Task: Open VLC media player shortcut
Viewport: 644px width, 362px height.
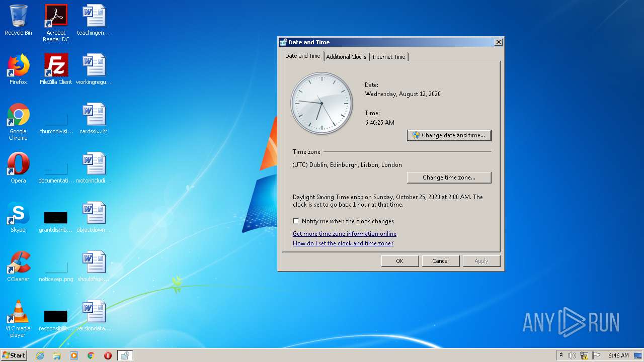Action: pos(18,319)
